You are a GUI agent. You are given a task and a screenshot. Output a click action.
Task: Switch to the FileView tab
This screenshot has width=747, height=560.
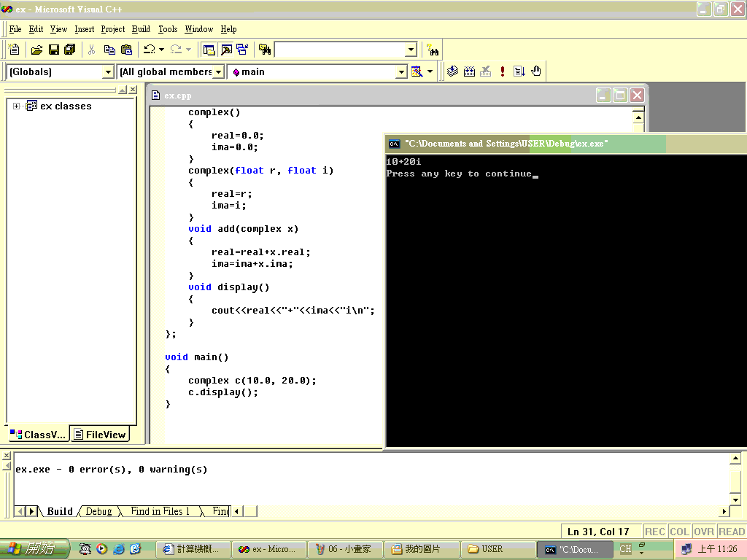pos(100,435)
